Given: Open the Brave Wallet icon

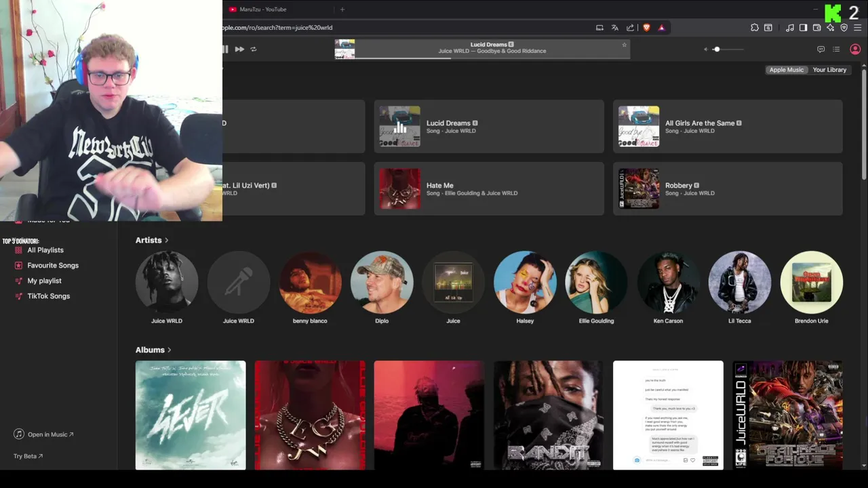Looking at the screenshot, I should pyautogui.click(x=817, y=28).
